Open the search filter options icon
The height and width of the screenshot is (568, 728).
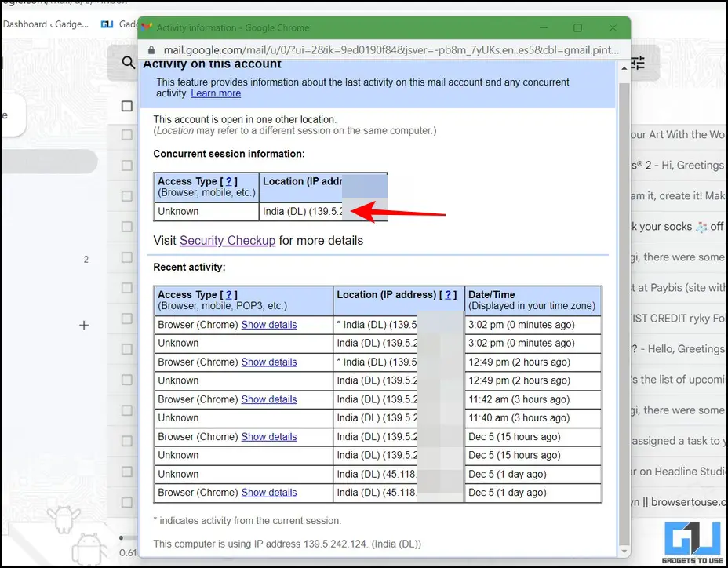(638, 62)
